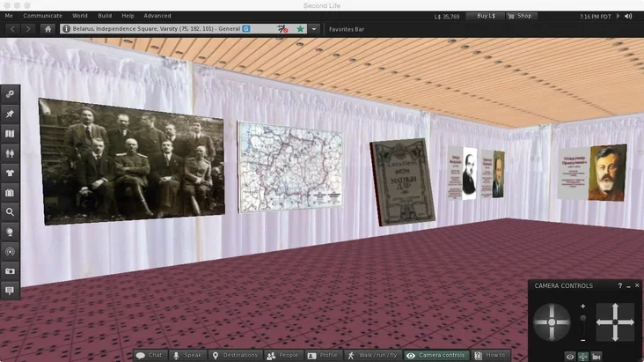Click the camera zoom slider handle
Viewport: 644px width, 362px height.
point(582,318)
